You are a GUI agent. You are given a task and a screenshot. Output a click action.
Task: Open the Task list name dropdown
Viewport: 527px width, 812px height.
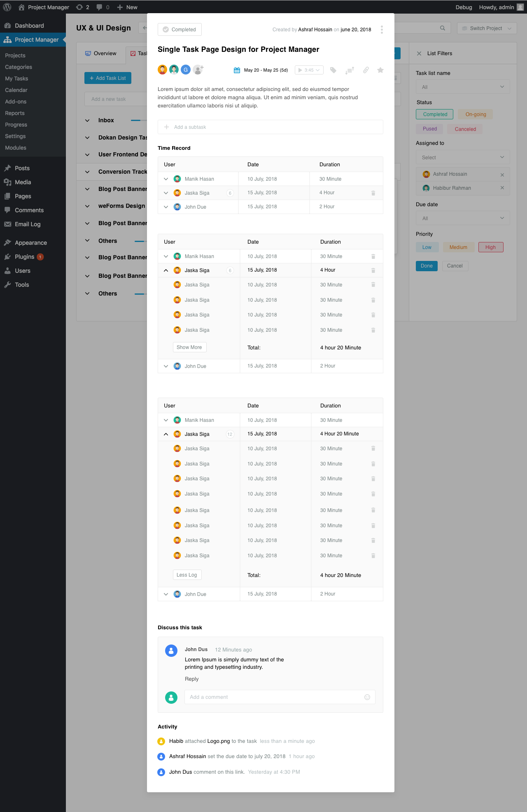point(463,87)
